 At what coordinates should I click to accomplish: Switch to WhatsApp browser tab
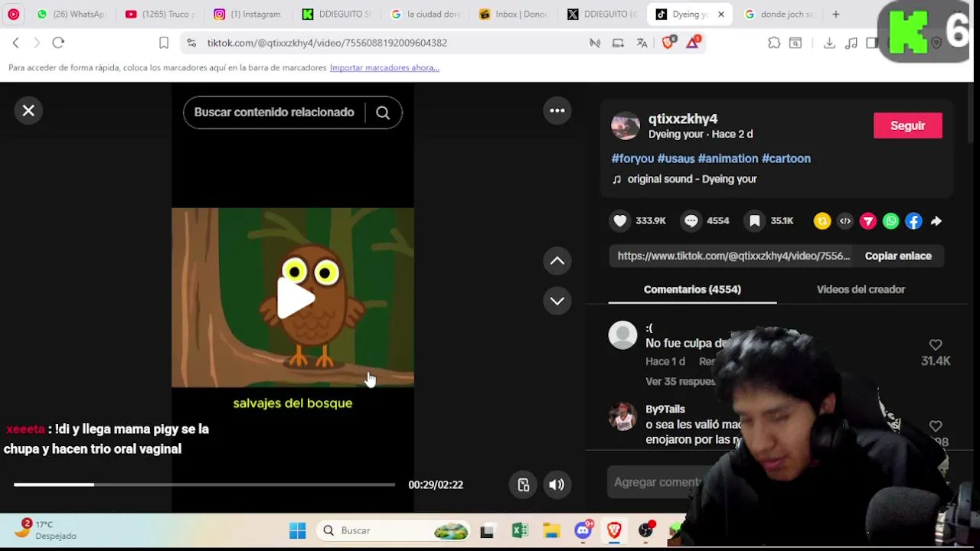[x=72, y=14]
